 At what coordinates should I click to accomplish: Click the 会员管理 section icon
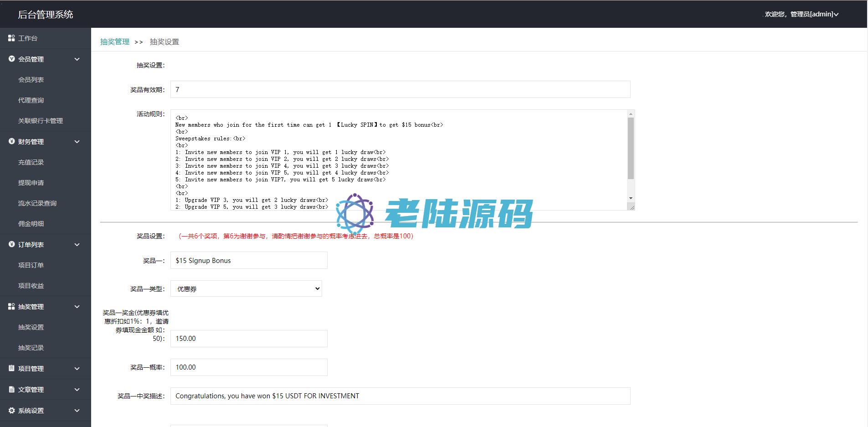(11, 59)
